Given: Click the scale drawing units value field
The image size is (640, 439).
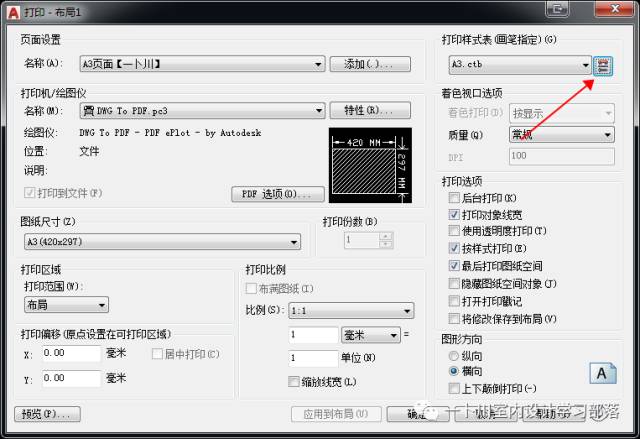Looking at the screenshot, I should click(x=313, y=358).
